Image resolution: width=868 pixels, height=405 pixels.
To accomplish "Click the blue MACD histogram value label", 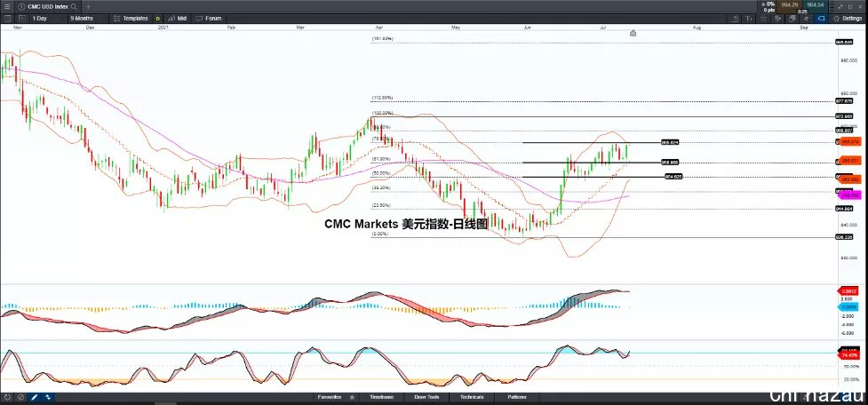I will (849, 306).
